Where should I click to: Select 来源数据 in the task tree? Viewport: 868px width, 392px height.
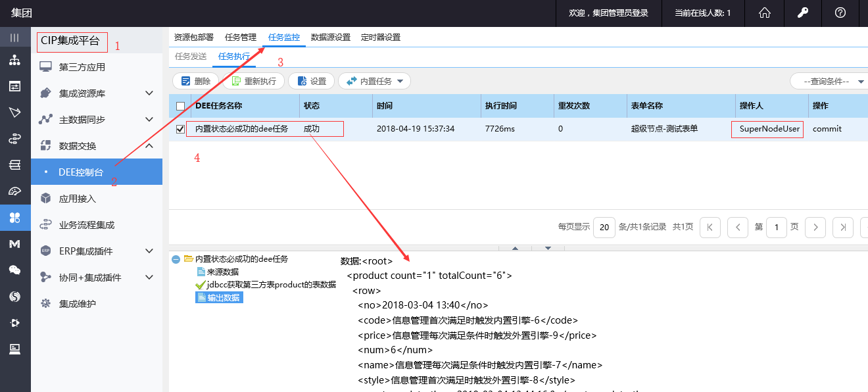pyautogui.click(x=222, y=272)
